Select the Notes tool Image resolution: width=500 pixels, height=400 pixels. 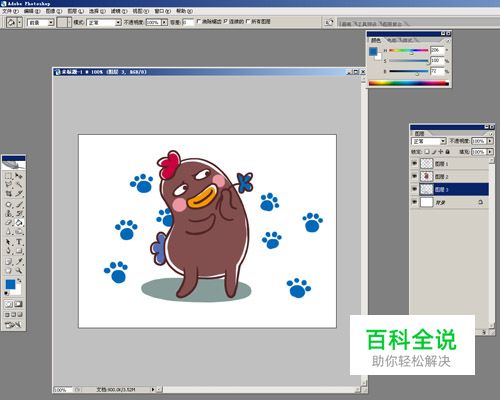[x=9, y=261]
